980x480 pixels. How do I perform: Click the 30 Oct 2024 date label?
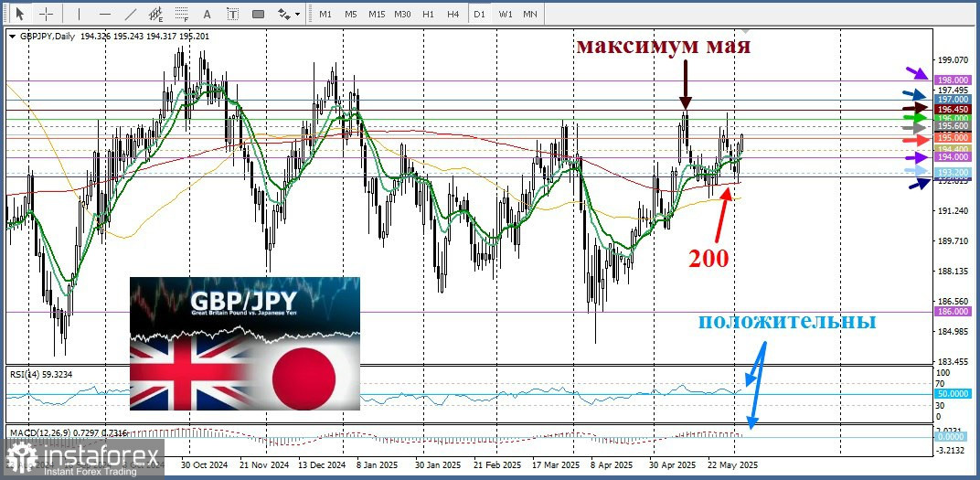pyautogui.click(x=205, y=465)
